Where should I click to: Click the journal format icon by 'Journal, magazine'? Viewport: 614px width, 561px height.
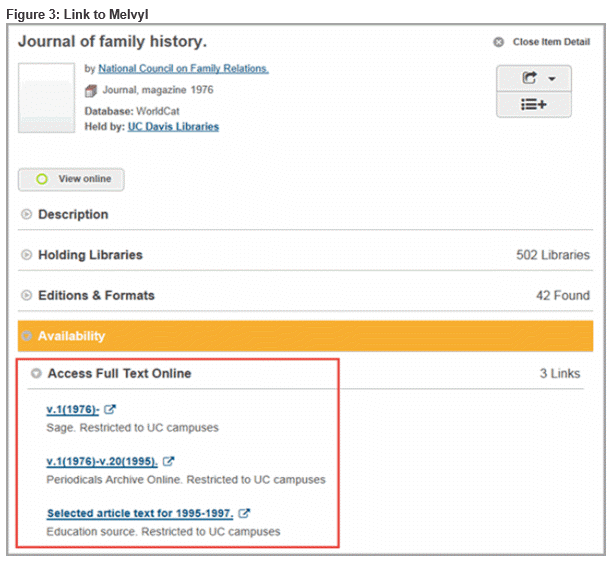click(91, 91)
